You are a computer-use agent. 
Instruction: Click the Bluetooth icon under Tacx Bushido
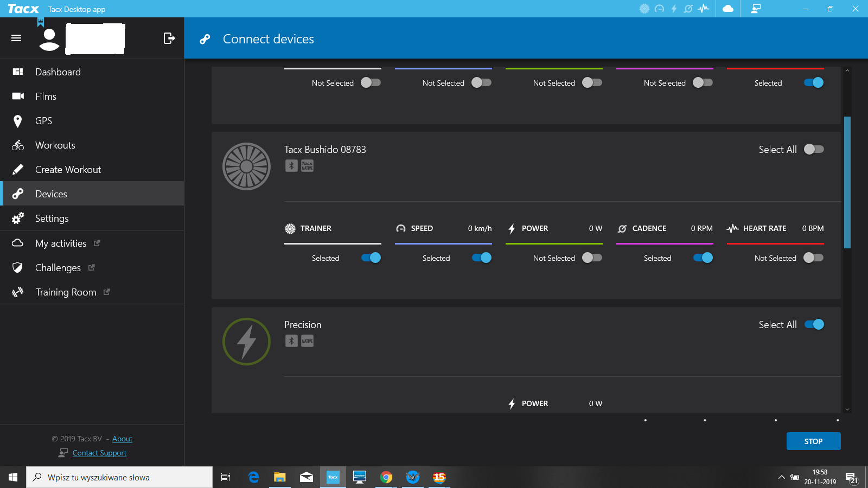coord(291,166)
